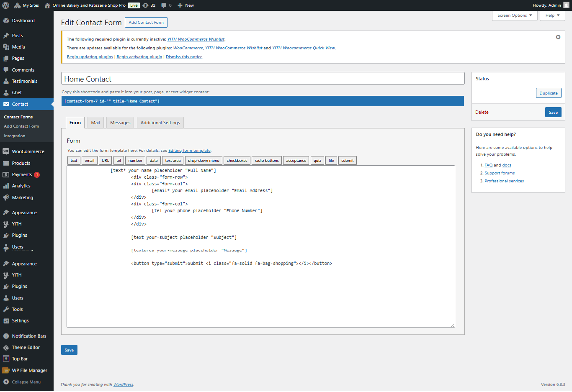Switch to the Mail tab
This screenshot has width=572, height=392.
tap(95, 122)
